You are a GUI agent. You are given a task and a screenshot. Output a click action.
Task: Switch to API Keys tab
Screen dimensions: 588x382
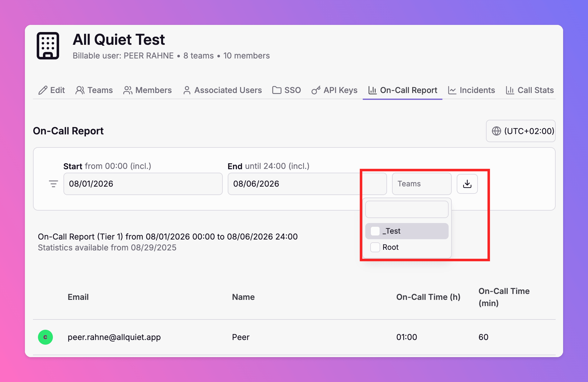click(x=334, y=90)
